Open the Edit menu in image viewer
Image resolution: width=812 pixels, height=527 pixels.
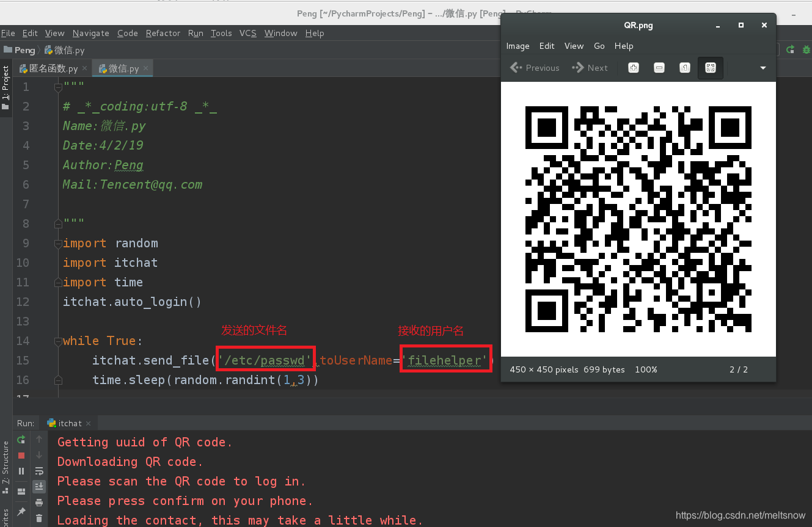547,46
